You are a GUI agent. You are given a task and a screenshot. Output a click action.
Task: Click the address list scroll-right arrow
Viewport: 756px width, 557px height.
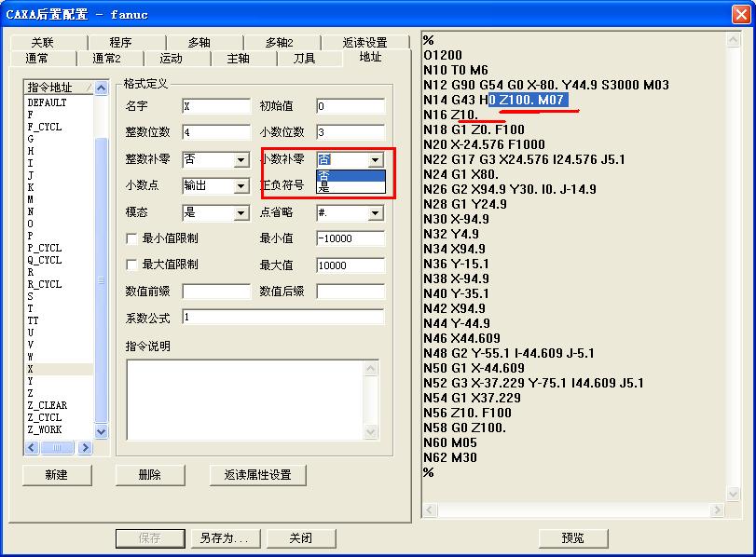85,448
